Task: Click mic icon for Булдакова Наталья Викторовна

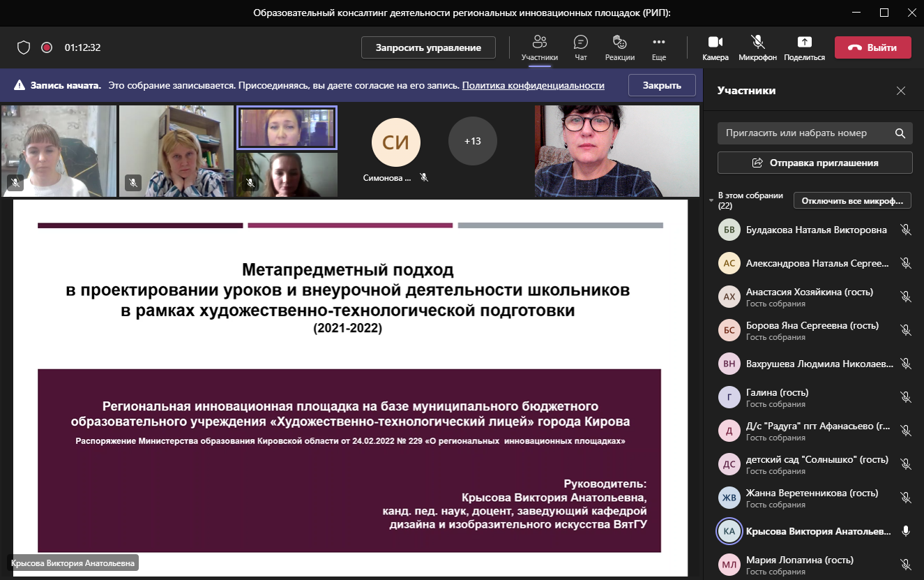Action: (x=905, y=230)
